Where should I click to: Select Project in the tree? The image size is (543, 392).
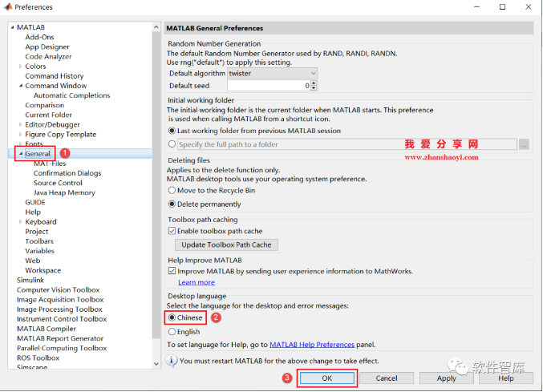pos(37,232)
